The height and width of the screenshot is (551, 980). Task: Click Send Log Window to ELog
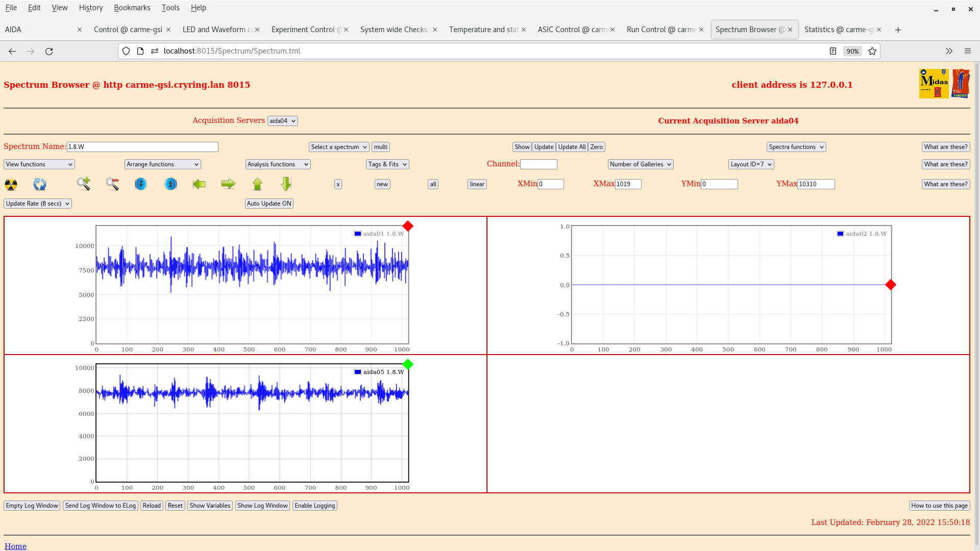coord(101,506)
